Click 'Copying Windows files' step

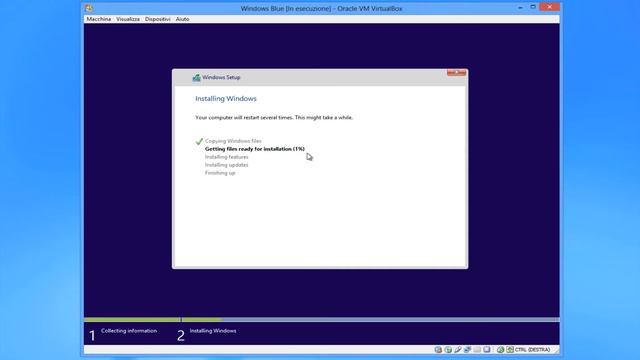tap(233, 141)
